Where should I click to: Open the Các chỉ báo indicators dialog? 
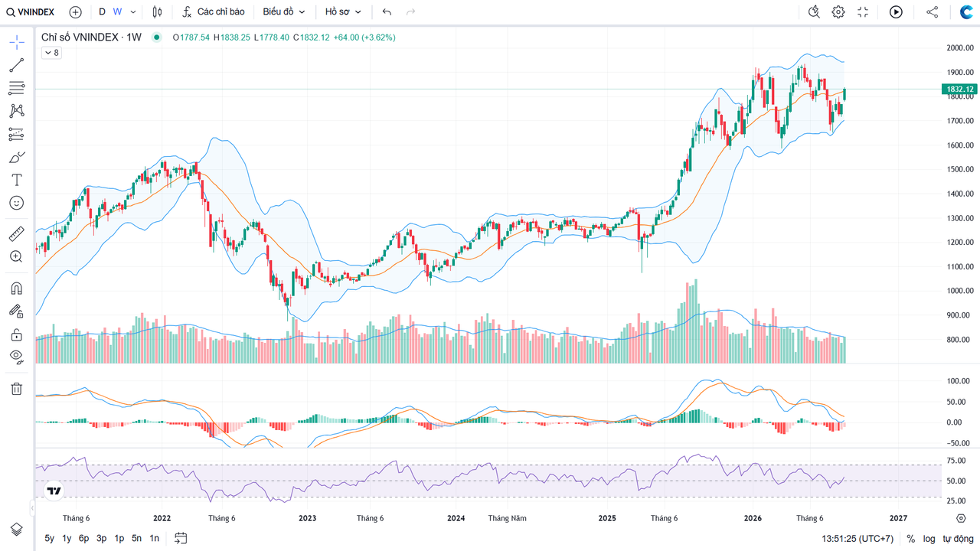[x=214, y=12]
